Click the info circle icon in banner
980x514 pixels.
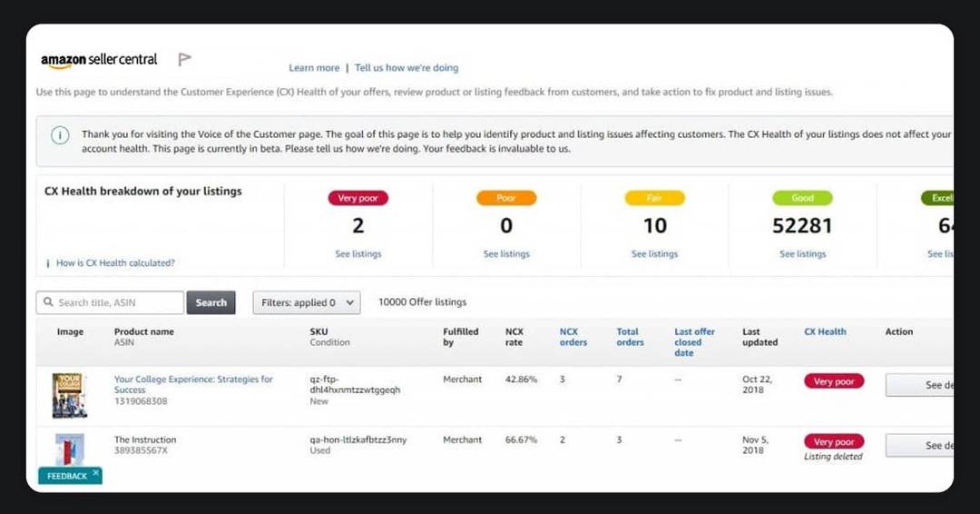click(x=60, y=135)
